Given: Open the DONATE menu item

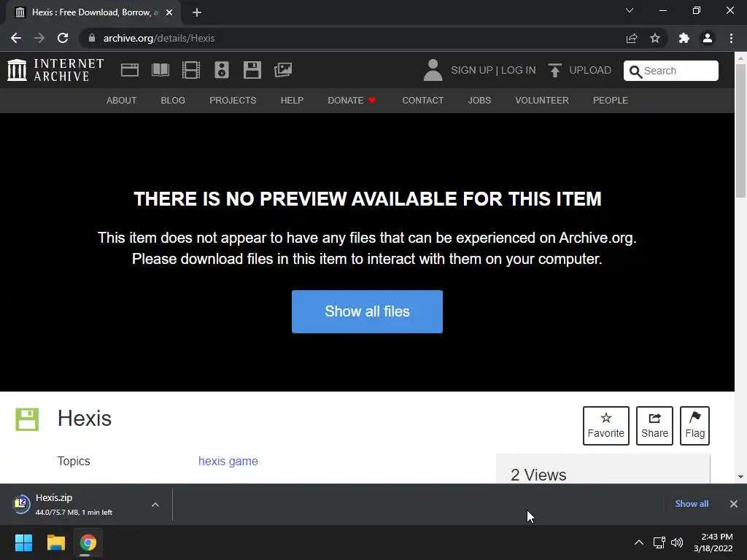Looking at the screenshot, I should click(x=352, y=101).
